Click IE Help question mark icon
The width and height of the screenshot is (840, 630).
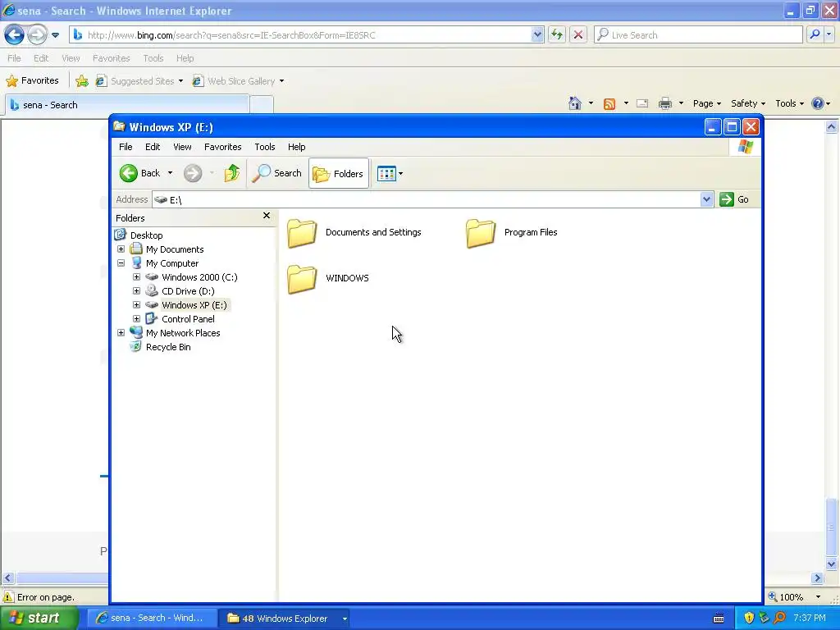(x=818, y=103)
